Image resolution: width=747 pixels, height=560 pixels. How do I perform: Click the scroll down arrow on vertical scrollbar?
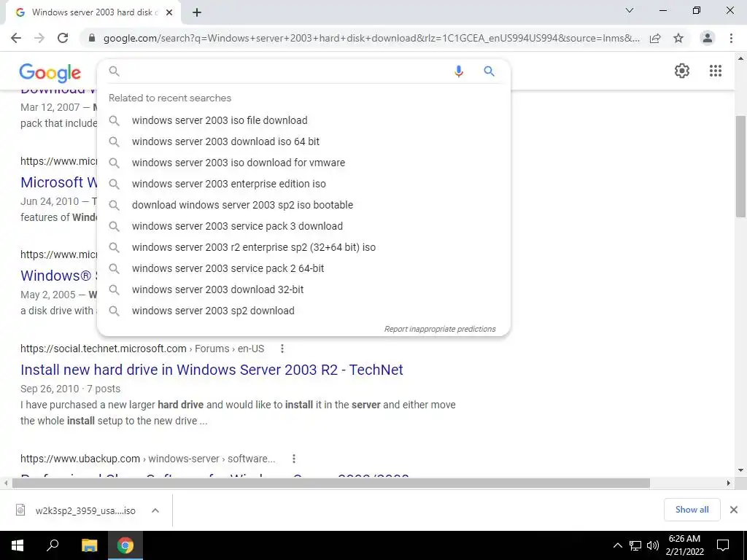[740, 470]
